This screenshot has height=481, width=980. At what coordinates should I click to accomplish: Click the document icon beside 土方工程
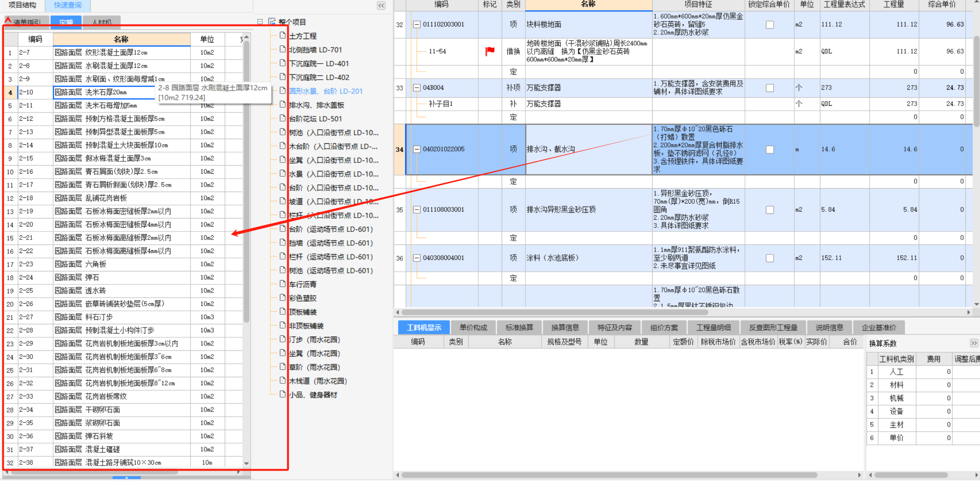(x=283, y=35)
